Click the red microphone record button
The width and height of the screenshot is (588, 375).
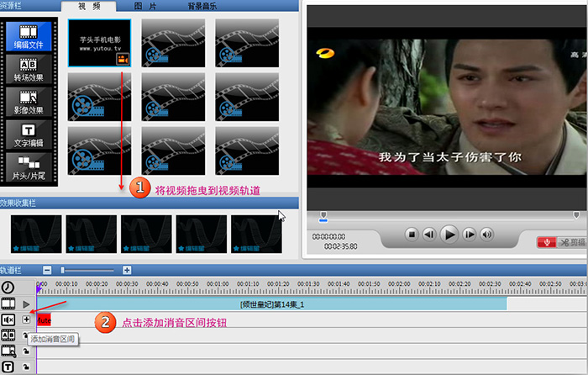coord(547,242)
